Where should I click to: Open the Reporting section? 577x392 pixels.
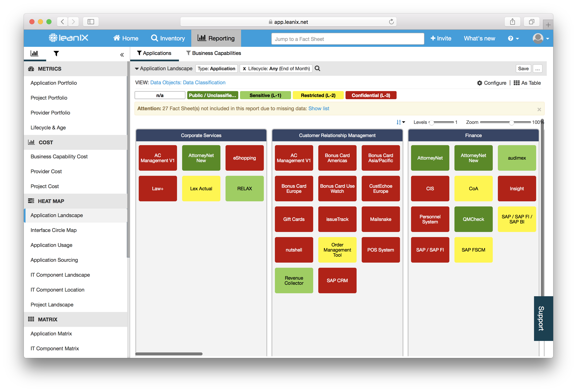[x=216, y=38]
